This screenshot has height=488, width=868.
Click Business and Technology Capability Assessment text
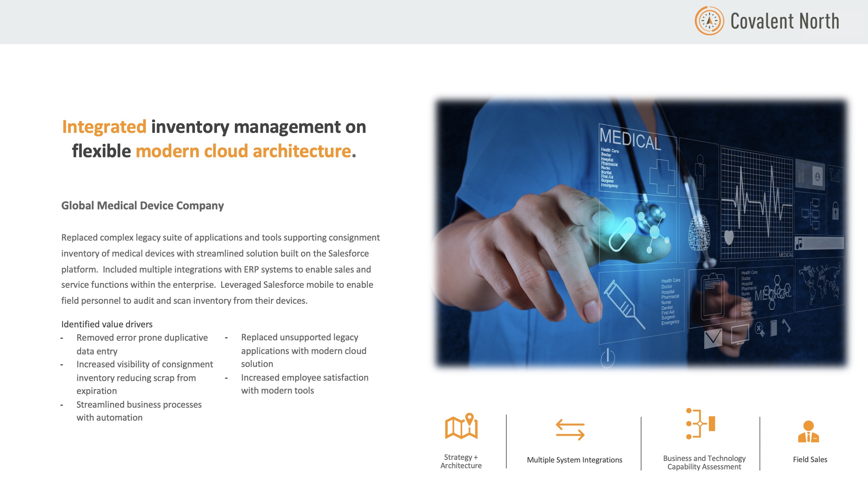[x=704, y=462]
